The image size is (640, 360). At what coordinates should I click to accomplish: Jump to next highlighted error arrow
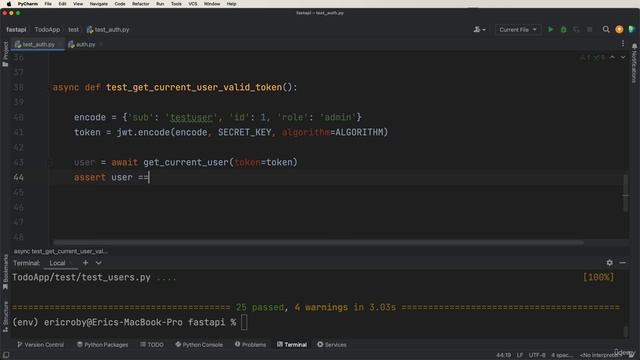click(x=623, y=58)
